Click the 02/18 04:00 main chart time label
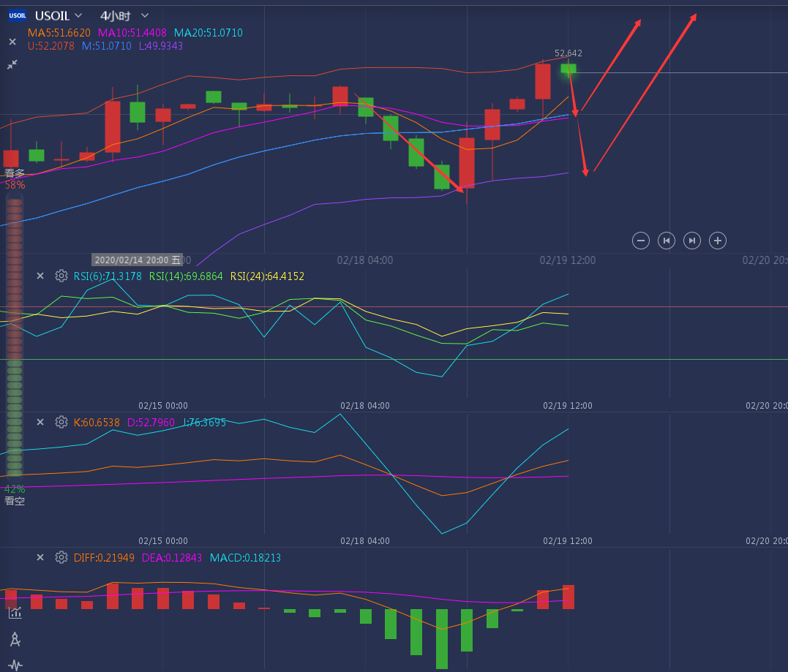This screenshot has height=672, width=788. tap(365, 260)
